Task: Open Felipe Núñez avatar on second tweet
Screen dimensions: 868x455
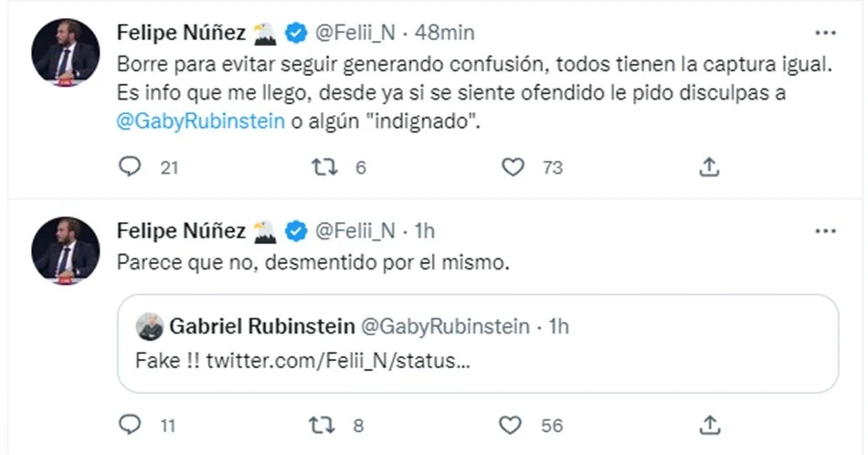Action: pos(65,249)
